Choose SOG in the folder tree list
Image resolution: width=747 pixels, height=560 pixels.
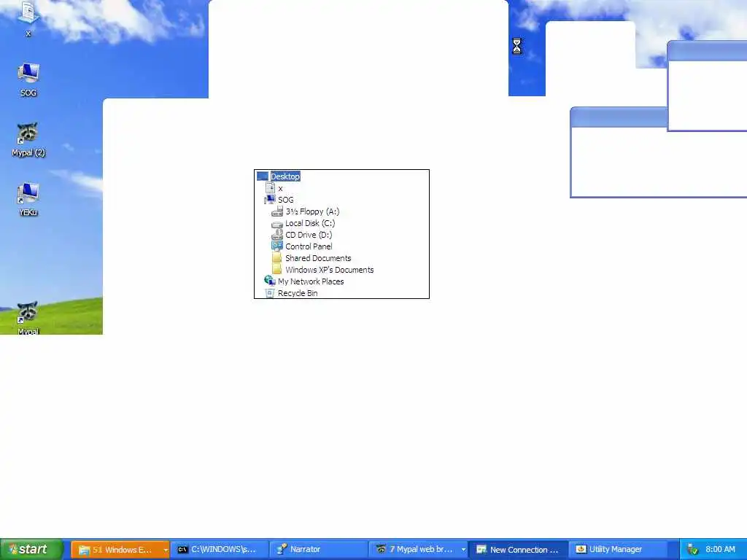pyautogui.click(x=279, y=200)
